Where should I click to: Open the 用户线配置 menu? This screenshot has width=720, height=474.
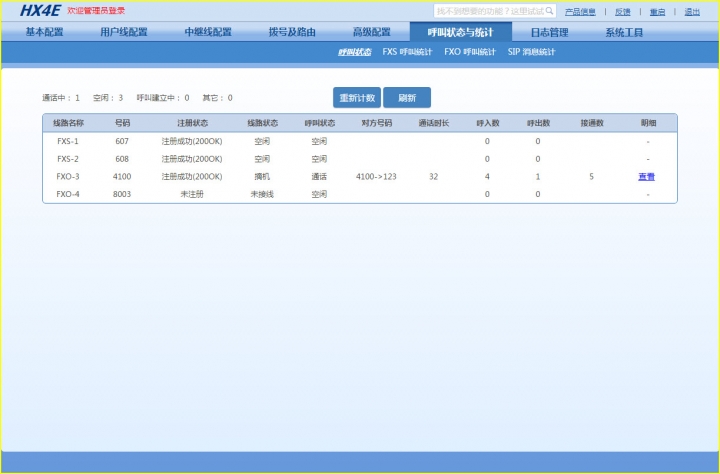tap(124, 32)
